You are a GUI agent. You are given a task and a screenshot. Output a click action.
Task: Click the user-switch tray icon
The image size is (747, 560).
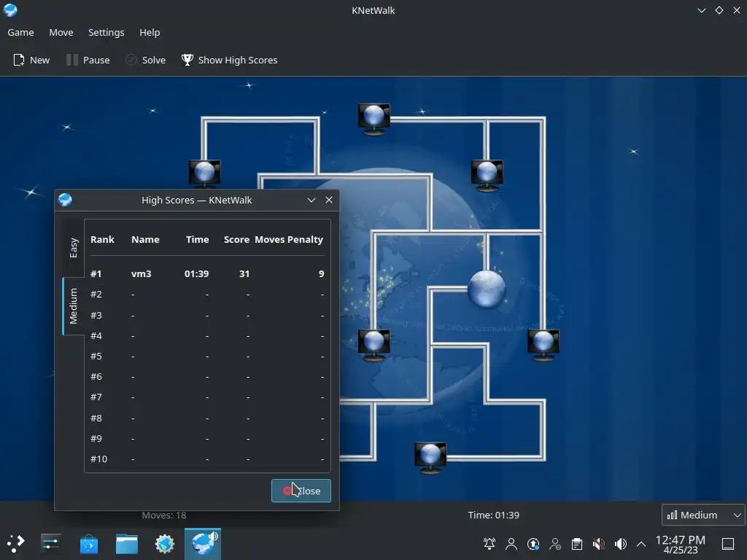555,544
